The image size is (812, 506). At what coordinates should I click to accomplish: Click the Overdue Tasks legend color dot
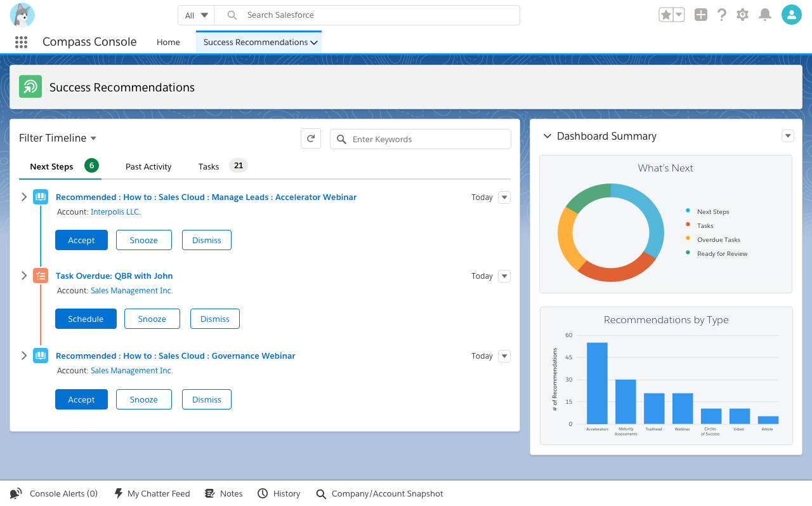(x=688, y=239)
